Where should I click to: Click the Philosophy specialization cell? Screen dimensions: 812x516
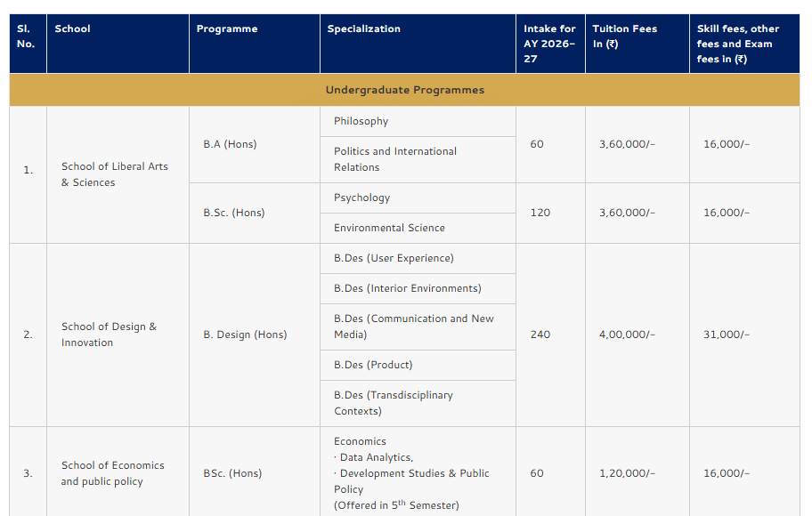[361, 121]
